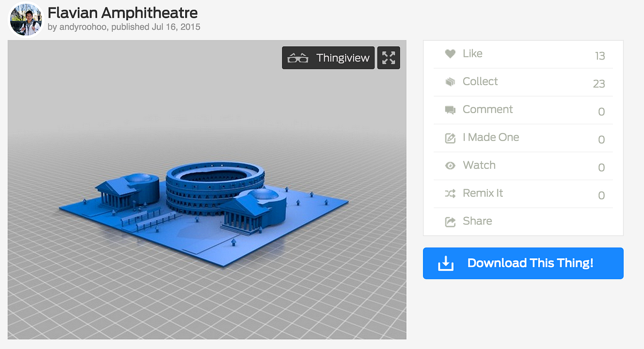
Task: Click the Comment speech bubble icon
Action: [450, 110]
